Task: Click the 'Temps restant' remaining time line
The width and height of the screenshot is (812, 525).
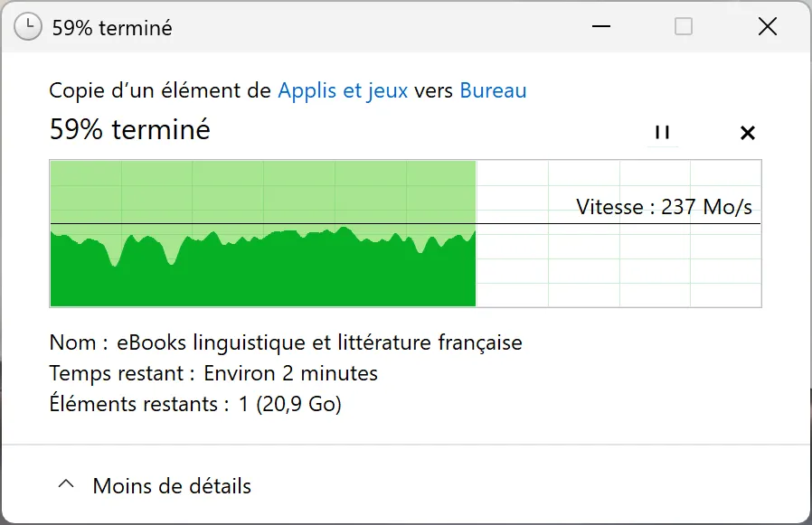Action: [213, 373]
